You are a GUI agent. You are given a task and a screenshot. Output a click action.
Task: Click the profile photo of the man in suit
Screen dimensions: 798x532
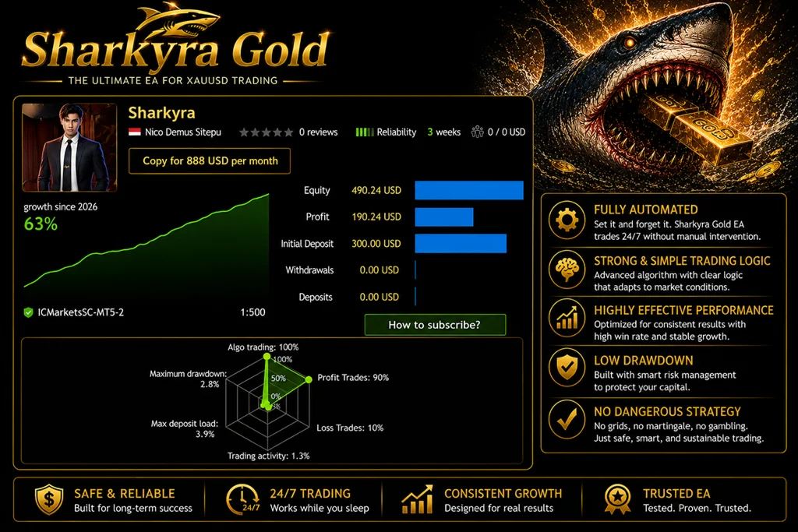tap(69, 147)
